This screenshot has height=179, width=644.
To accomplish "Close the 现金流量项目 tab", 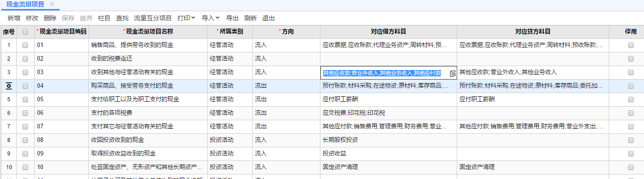I will coord(52,4).
